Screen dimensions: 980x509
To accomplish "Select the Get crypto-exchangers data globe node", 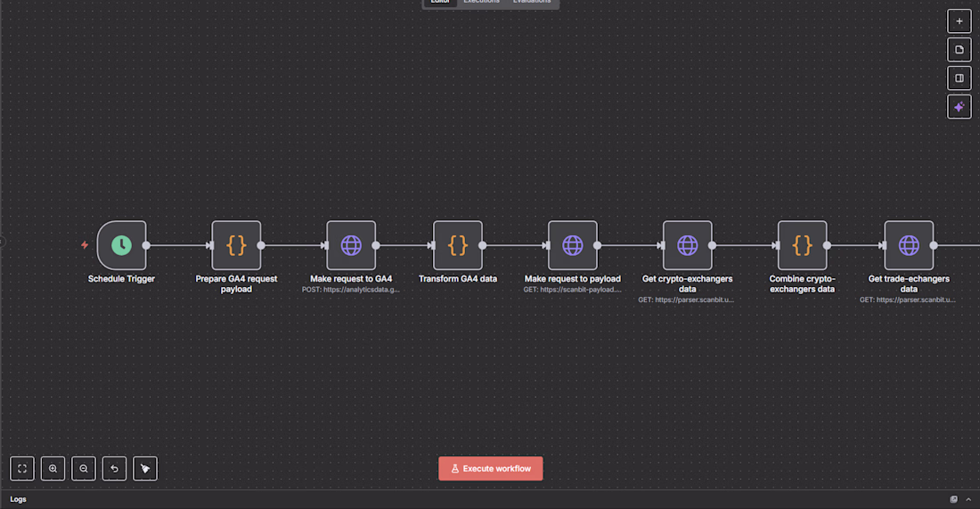I will pyautogui.click(x=688, y=245).
